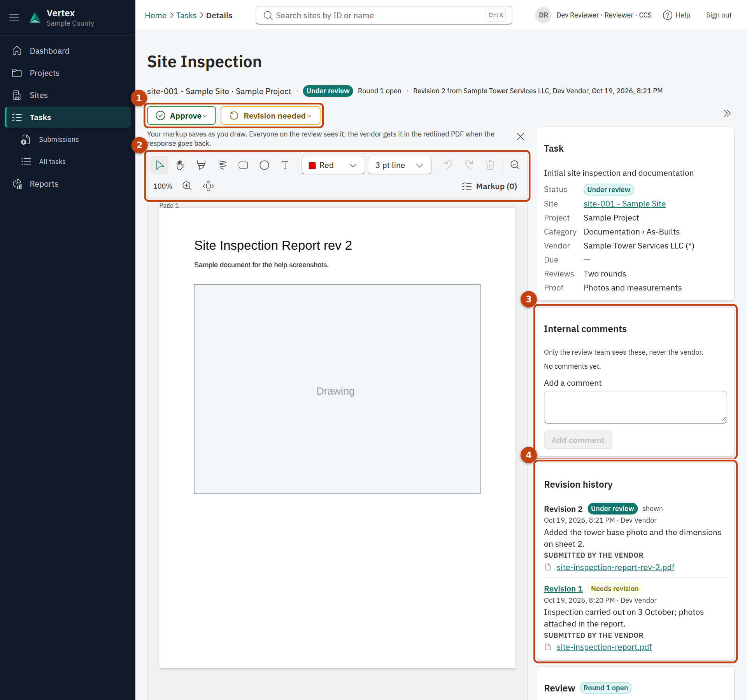Open the Revision 1 link
The image size is (747, 700).
click(x=563, y=589)
